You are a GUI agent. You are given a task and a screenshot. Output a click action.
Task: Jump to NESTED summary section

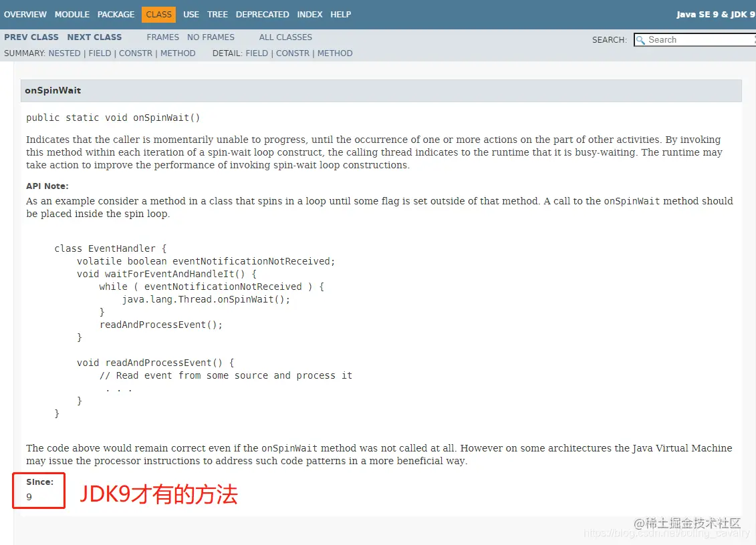tap(65, 53)
